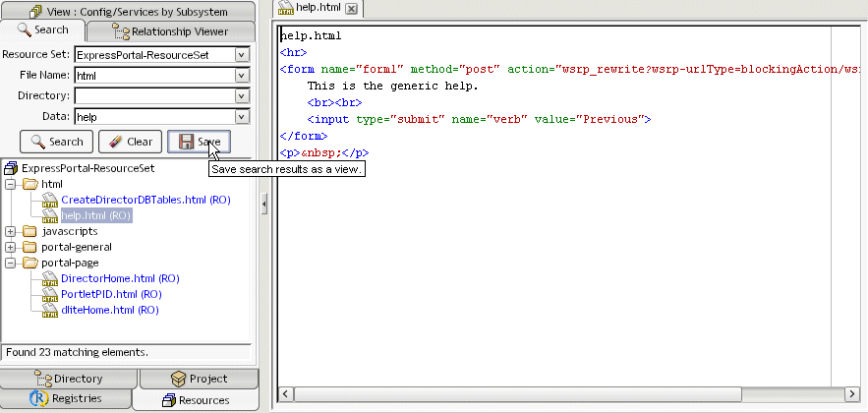Click the editor scroll left arrow

click(286, 394)
